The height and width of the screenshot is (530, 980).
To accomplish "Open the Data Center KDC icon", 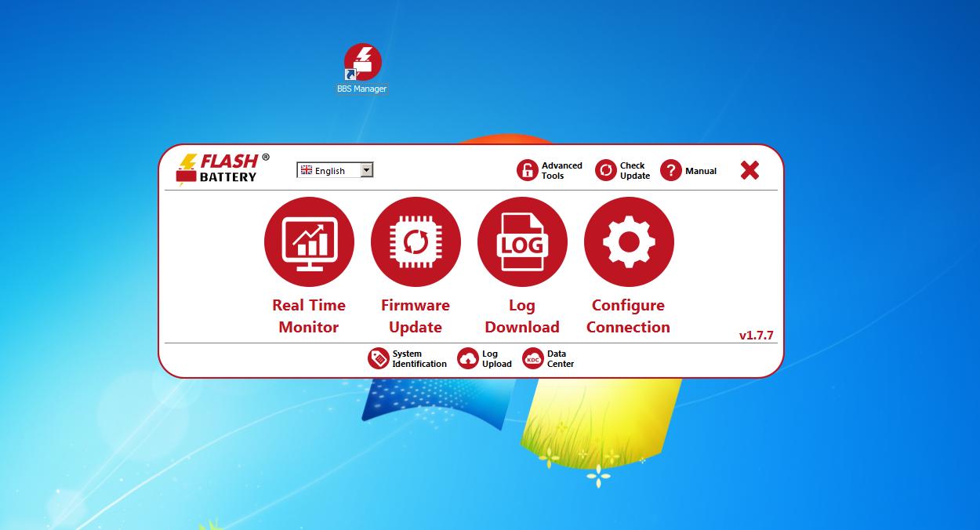I will [x=533, y=358].
